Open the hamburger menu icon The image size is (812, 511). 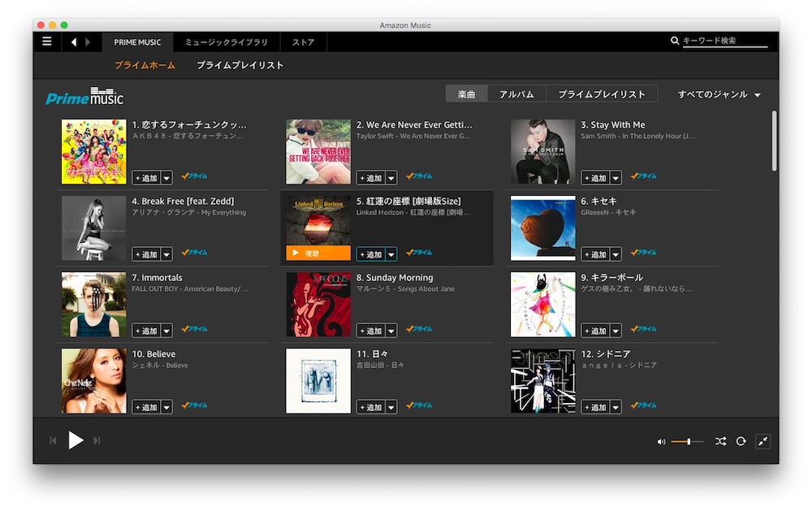(x=46, y=41)
